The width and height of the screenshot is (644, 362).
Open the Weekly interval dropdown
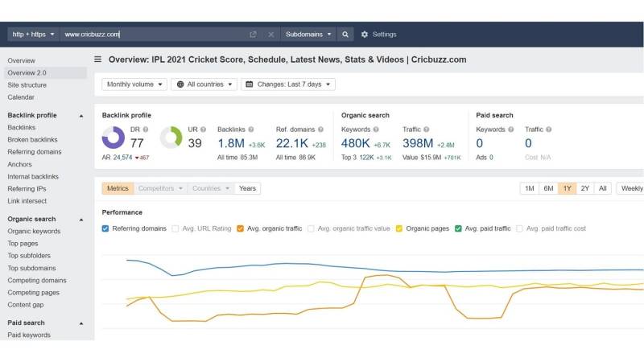click(x=631, y=188)
